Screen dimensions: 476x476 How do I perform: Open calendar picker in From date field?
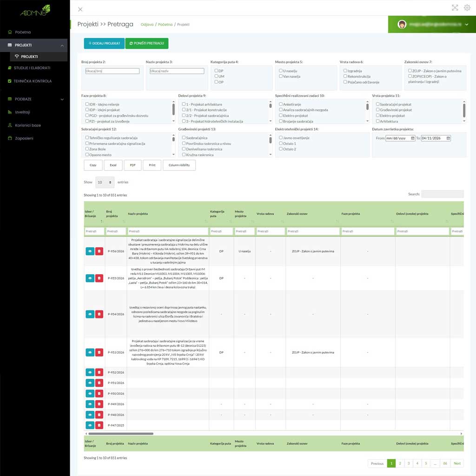tap(412, 138)
